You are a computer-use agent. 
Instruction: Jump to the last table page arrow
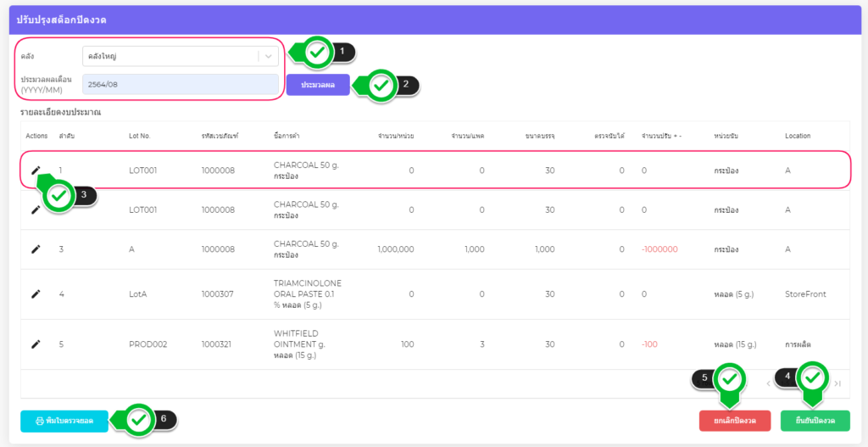837,383
